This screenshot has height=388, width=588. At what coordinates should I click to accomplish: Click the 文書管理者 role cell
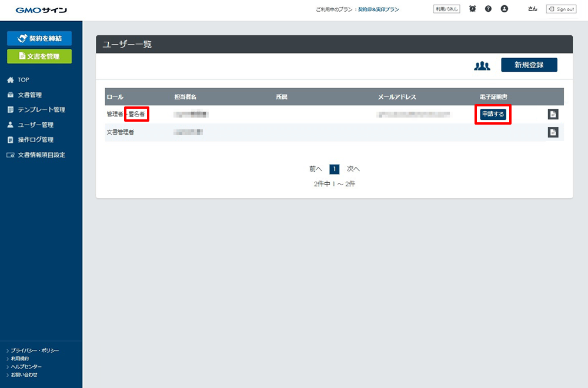click(x=121, y=132)
